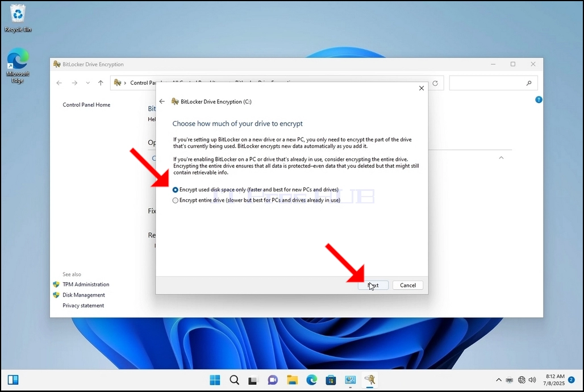Viewport: 584px width, 392px height.
Task: Switch to Control Panel taskbar icon
Action: click(350, 380)
